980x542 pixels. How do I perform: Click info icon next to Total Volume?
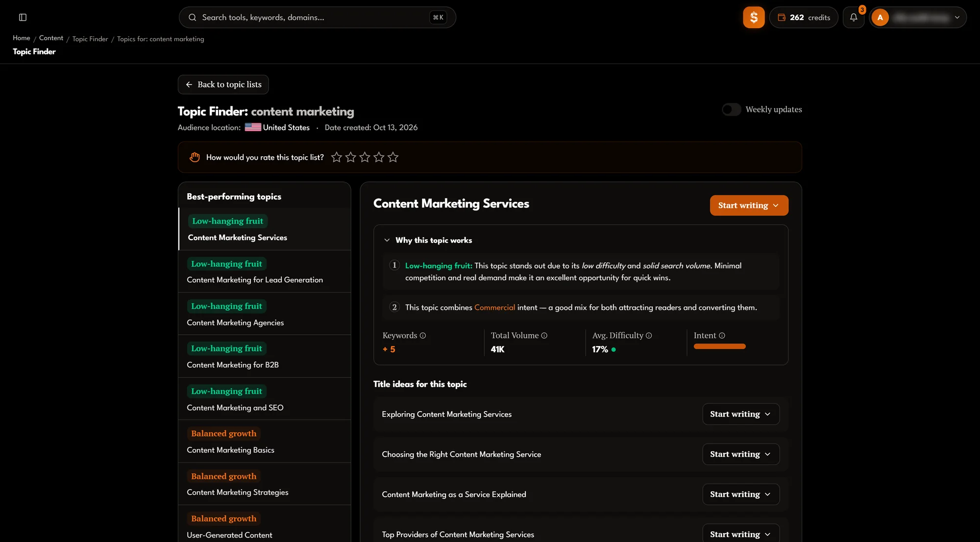(x=544, y=336)
